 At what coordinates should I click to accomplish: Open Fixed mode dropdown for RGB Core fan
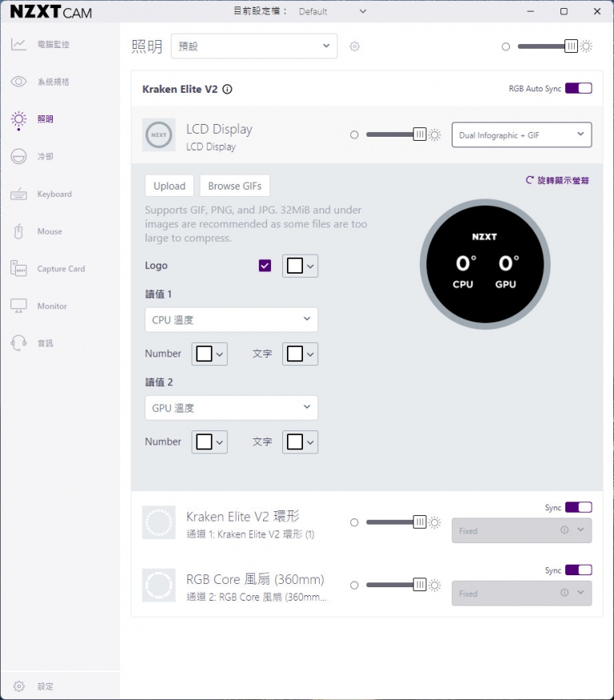(x=521, y=594)
